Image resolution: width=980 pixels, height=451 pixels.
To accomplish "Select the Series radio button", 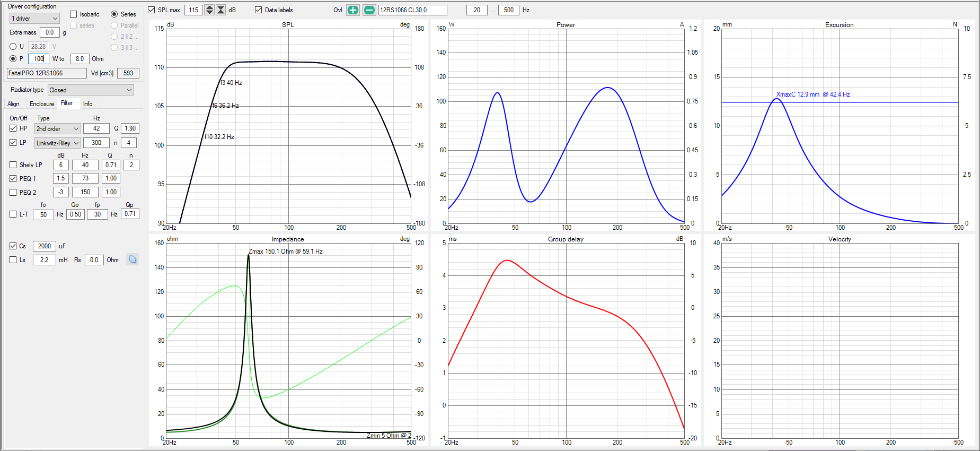I will [114, 14].
